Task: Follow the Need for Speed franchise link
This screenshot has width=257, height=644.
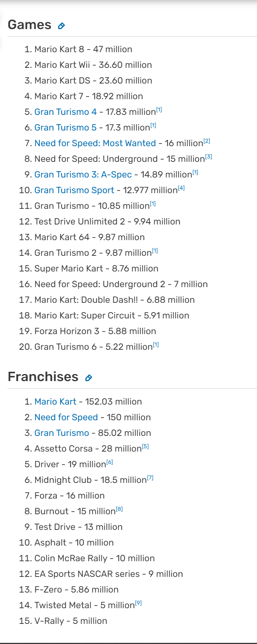Action: [66, 417]
